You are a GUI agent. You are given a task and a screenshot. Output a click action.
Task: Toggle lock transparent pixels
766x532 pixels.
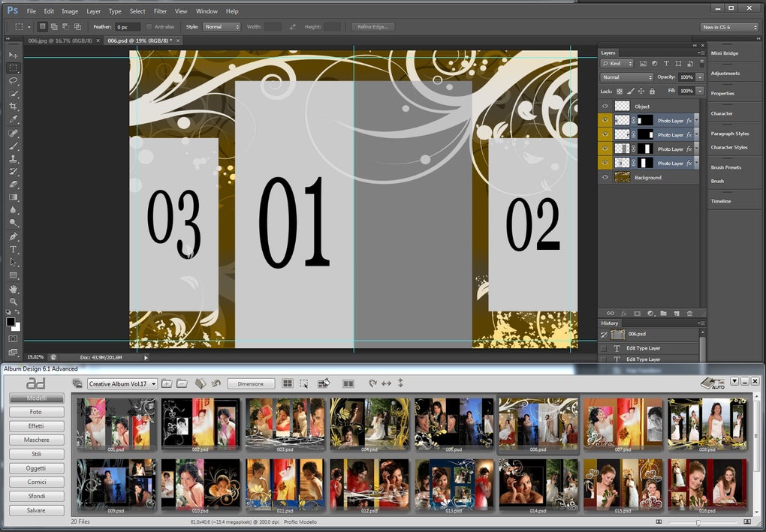(x=620, y=92)
